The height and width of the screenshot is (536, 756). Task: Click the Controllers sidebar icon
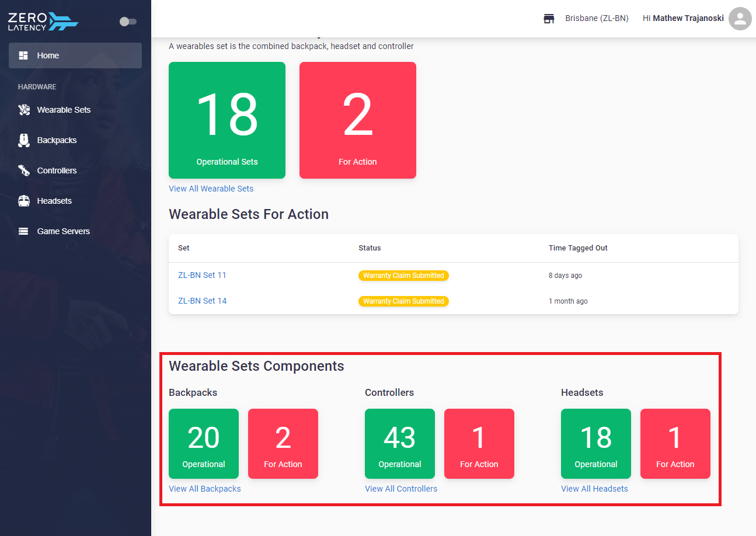pyautogui.click(x=23, y=170)
